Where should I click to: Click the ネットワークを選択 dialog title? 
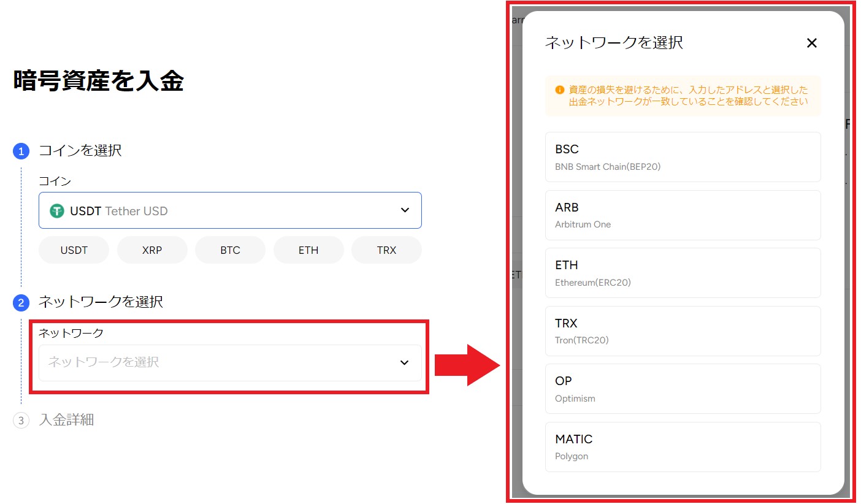pyautogui.click(x=614, y=42)
